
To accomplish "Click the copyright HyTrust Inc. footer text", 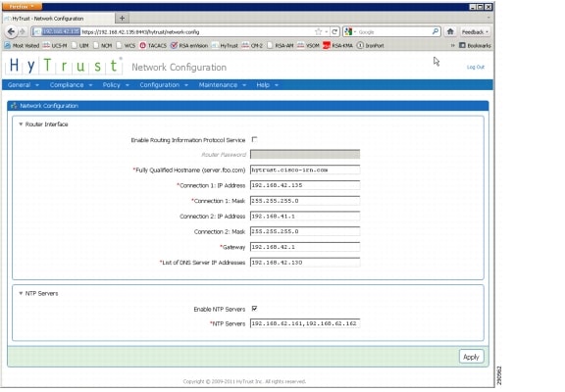I will coord(244,381).
